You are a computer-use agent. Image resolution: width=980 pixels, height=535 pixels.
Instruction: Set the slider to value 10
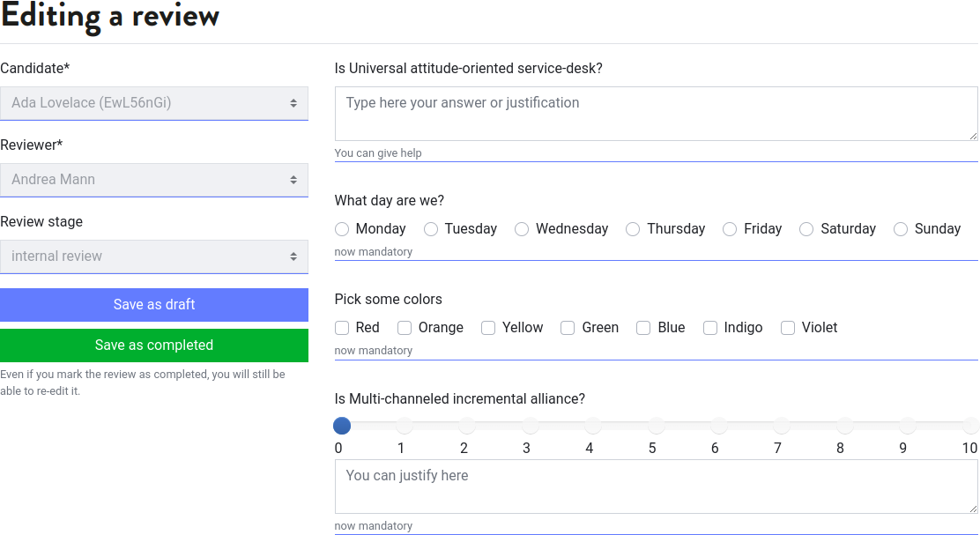[x=970, y=427]
